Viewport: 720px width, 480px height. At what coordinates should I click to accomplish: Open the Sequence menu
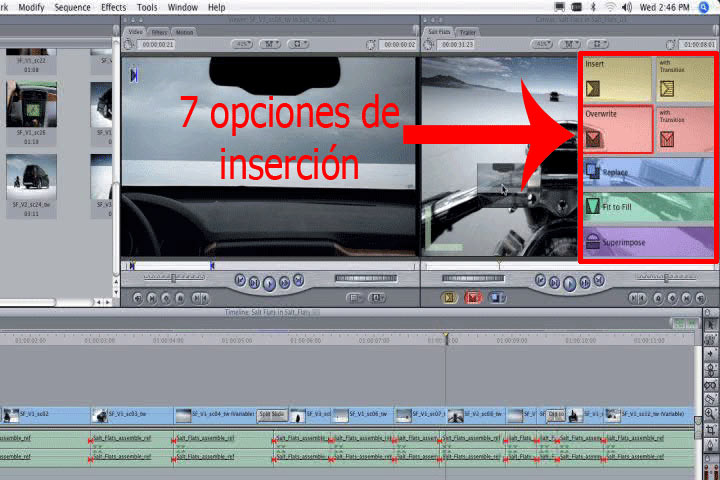pos(72,7)
